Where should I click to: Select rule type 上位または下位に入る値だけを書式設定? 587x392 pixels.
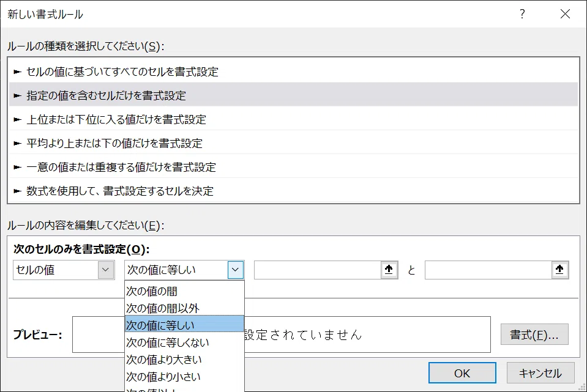(x=294, y=119)
